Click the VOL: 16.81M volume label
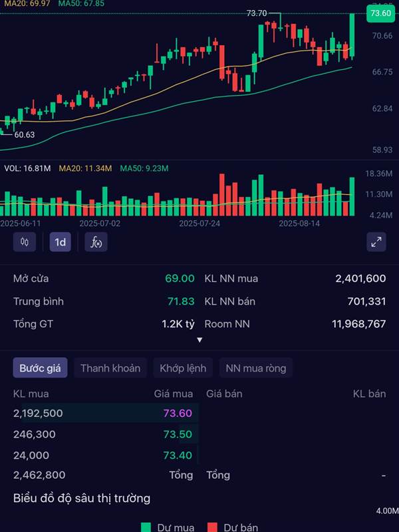 [27, 168]
